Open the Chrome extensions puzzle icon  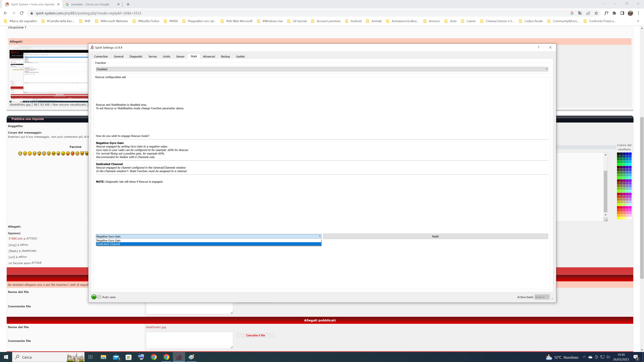(614, 13)
